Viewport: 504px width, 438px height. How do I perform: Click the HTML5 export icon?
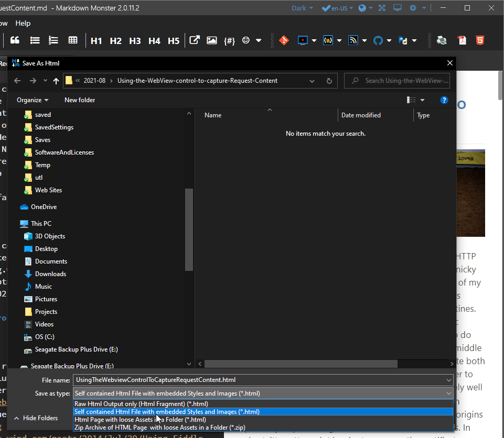[x=480, y=40]
